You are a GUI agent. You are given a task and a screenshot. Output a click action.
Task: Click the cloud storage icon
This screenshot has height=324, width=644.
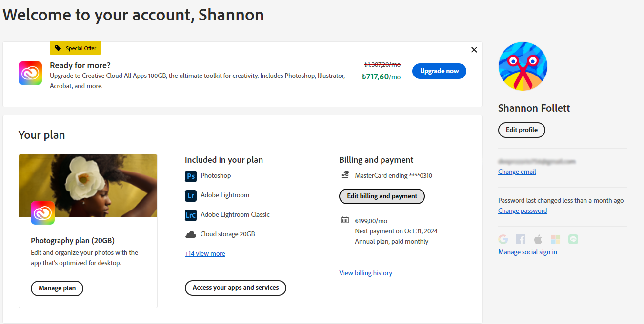[x=191, y=234]
